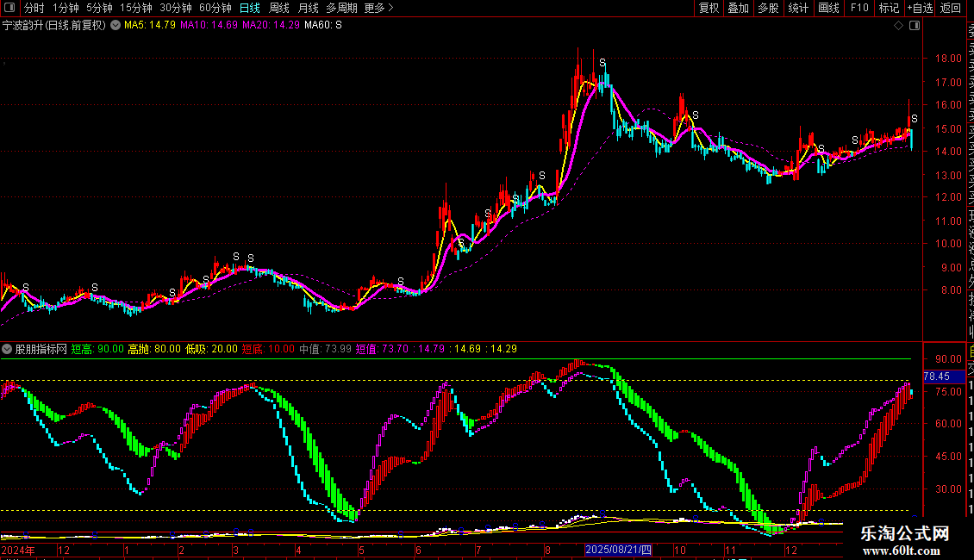The height and width of the screenshot is (560, 974).
Task: Select the 5分钟 period tab
Action: [99, 8]
